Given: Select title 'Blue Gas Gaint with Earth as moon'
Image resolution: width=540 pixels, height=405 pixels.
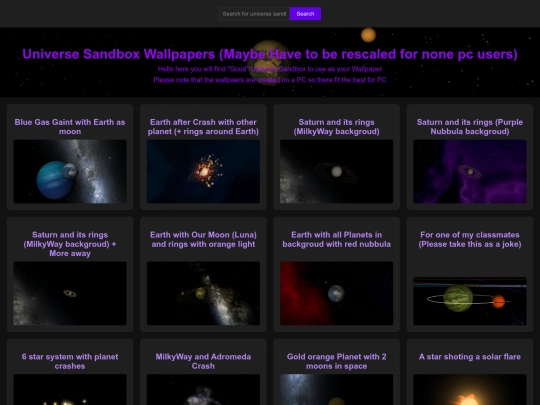Looking at the screenshot, I should click(x=70, y=127).
